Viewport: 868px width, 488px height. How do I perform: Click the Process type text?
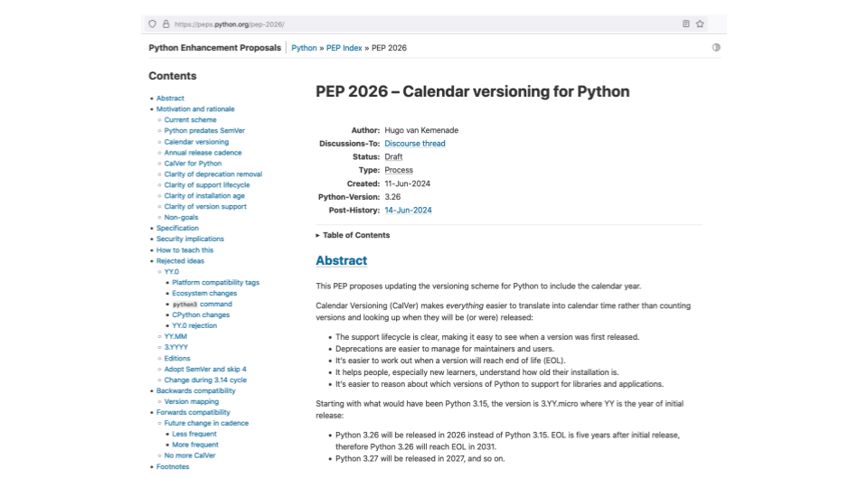pyautogui.click(x=399, y=170)
